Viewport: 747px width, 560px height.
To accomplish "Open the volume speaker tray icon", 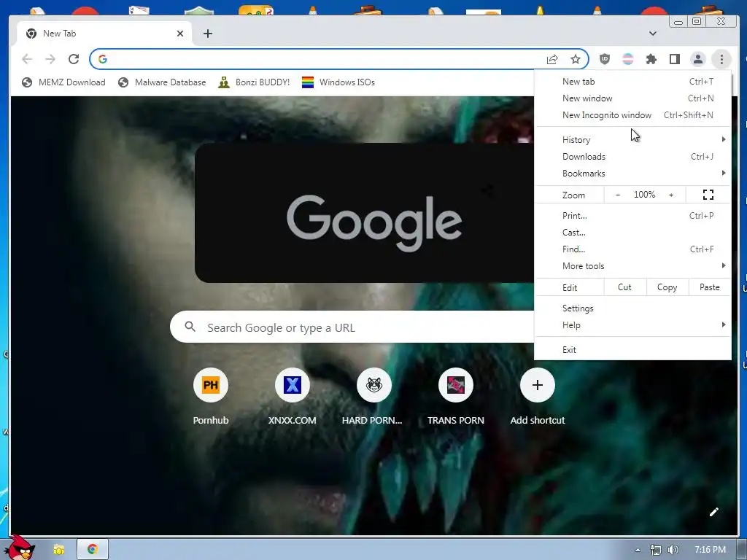I will [673, 550].
